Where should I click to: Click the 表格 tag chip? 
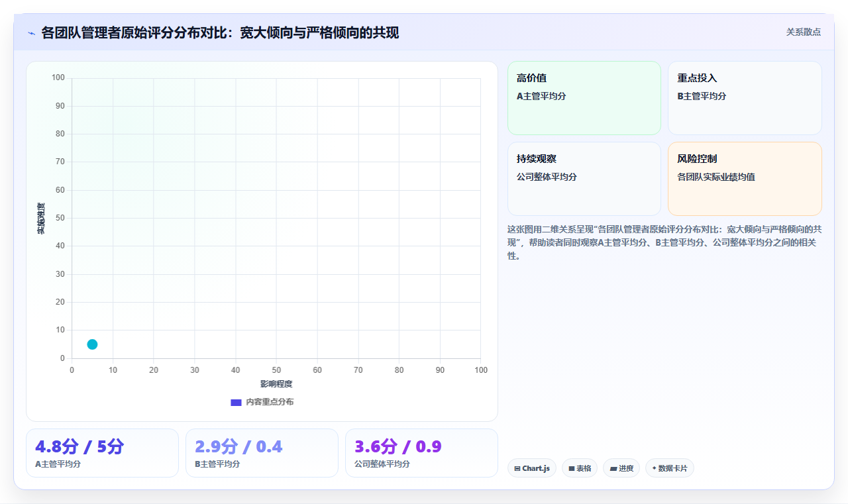580,468
